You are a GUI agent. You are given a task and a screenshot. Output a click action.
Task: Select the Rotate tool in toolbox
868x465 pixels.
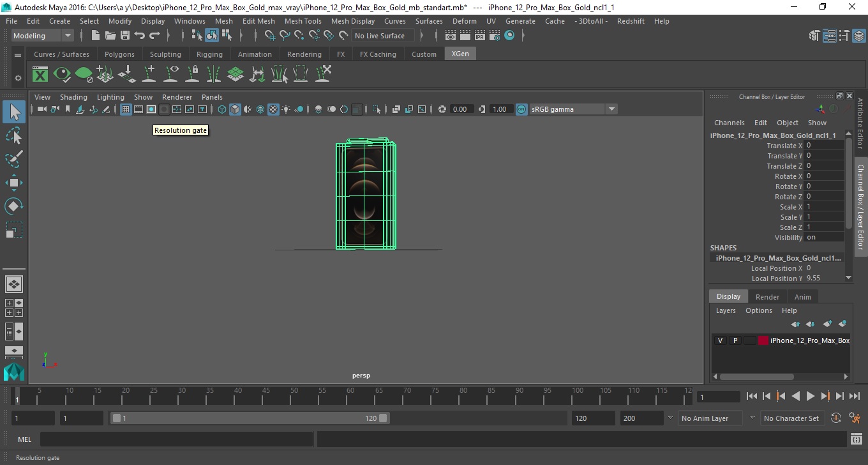point(14,206)
